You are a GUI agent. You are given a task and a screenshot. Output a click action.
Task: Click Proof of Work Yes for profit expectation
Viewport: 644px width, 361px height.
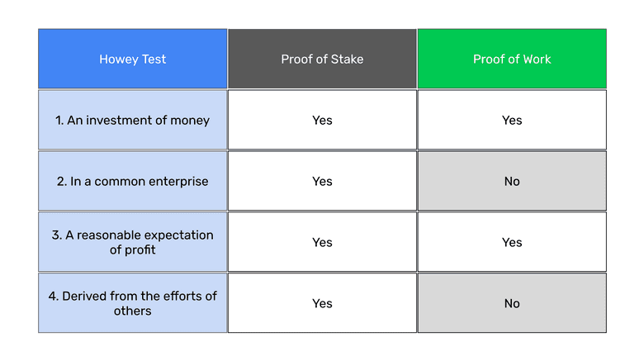(512, 242)
